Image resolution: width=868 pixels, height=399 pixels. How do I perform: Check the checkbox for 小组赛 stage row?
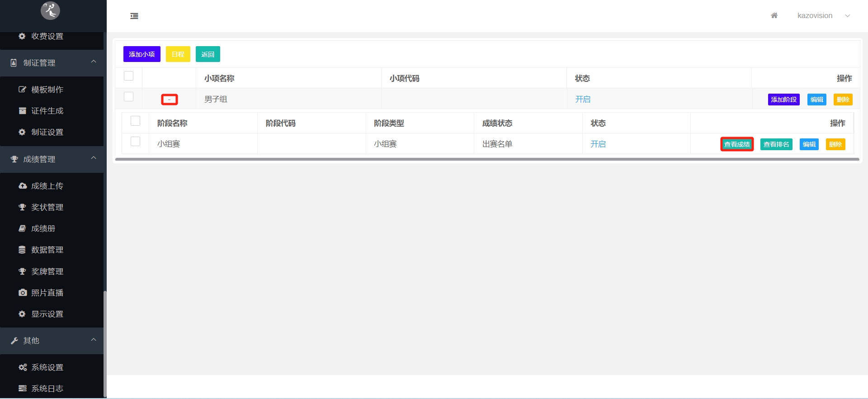pyautogui.click(x=135, y=142)
